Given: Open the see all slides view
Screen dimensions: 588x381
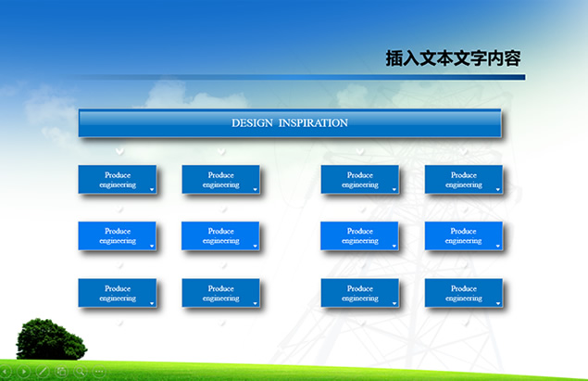Looking at the screenshot, I should coord(61,372).
